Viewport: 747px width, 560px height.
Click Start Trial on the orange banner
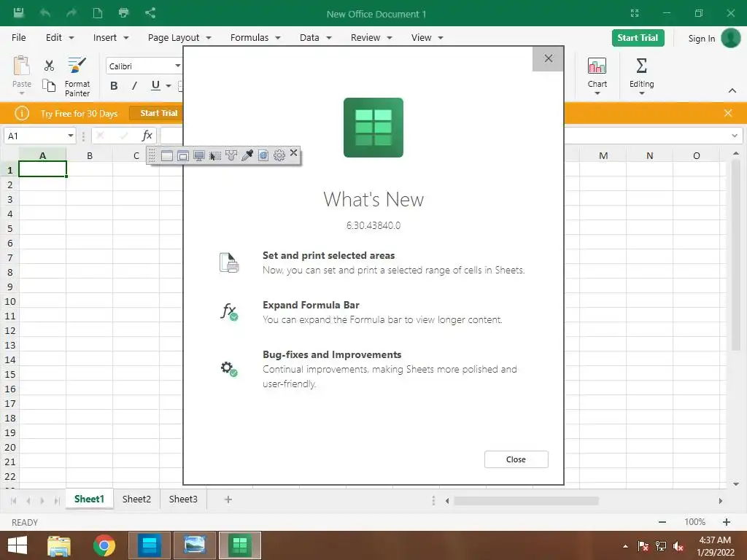pyautogui.click(x=158, y=113)
